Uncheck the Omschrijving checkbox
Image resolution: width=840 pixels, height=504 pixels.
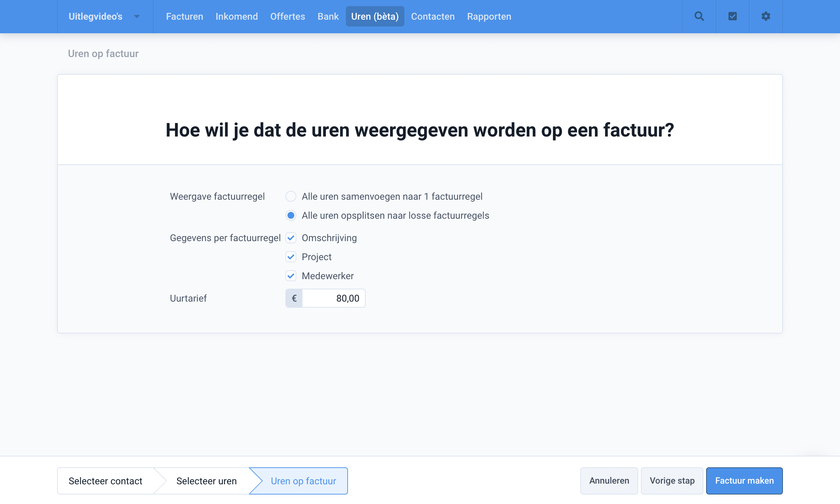tap(291, 238)
